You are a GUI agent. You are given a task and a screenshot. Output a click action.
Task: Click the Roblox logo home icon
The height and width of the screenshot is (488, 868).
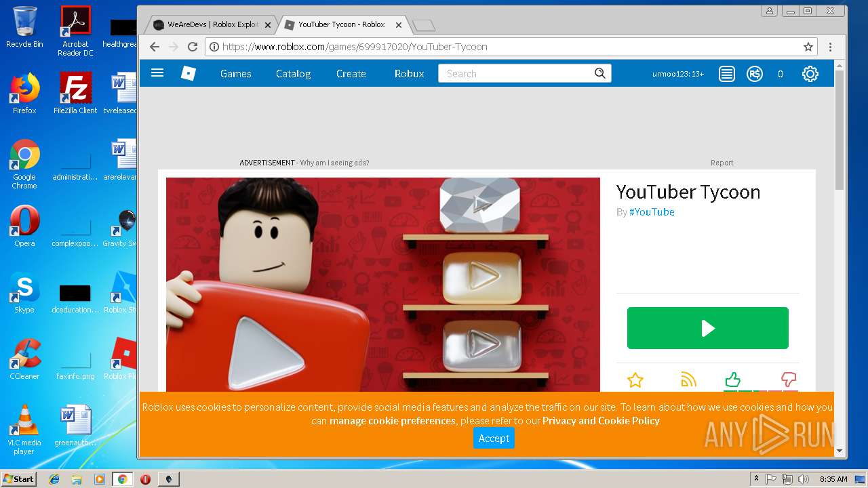tap(189, 73)
